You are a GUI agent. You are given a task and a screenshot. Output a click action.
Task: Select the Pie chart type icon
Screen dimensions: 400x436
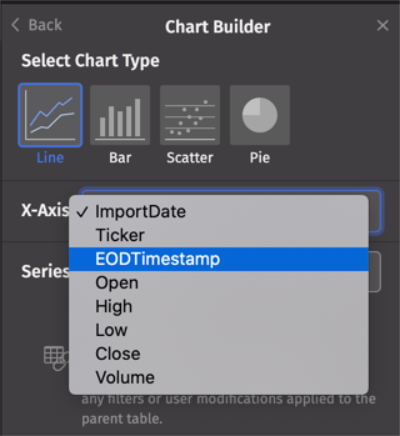pos(260,115)
